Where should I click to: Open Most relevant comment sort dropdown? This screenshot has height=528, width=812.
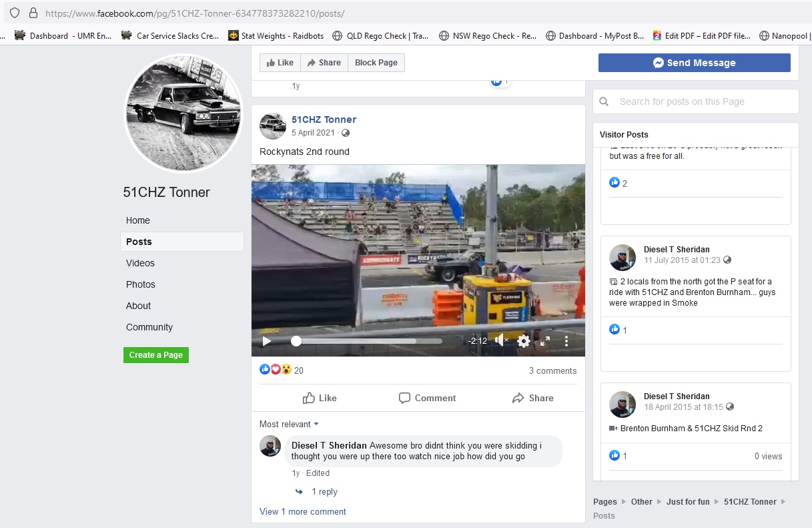[x=290, y=424]
